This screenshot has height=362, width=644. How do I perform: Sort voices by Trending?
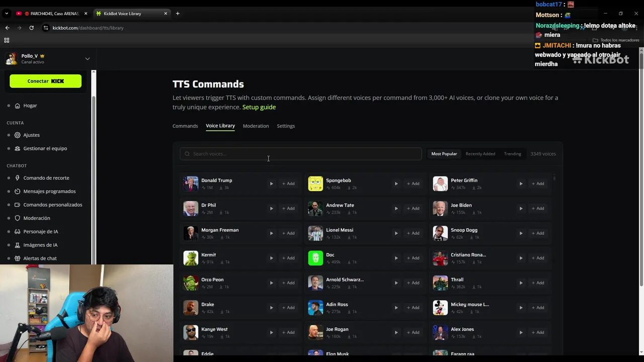point(512,154)
